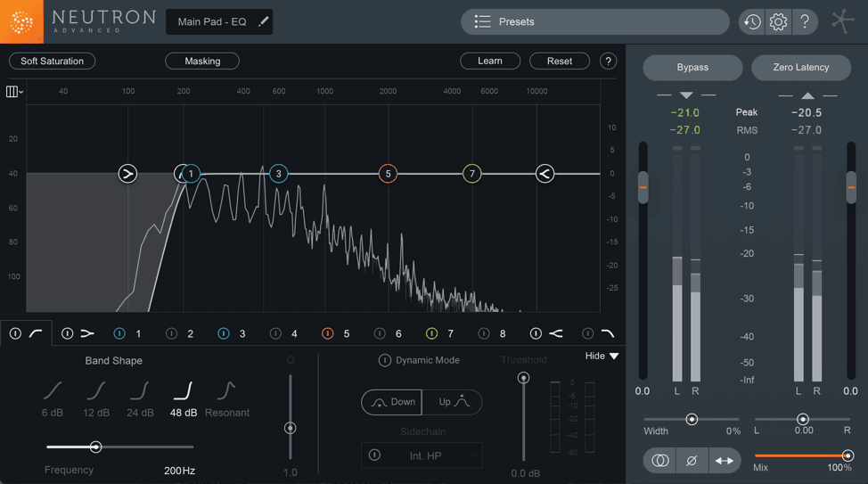Click the channel link overlapping circles icon
Image resolution: width=868 pixels, height=484 pixels.
pyautogui.click(x=659, y=461)
